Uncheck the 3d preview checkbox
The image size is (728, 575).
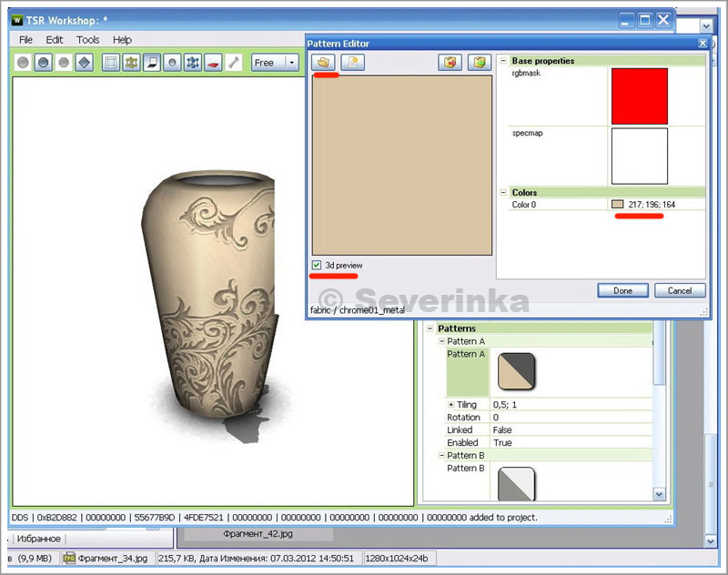[317, 265]
